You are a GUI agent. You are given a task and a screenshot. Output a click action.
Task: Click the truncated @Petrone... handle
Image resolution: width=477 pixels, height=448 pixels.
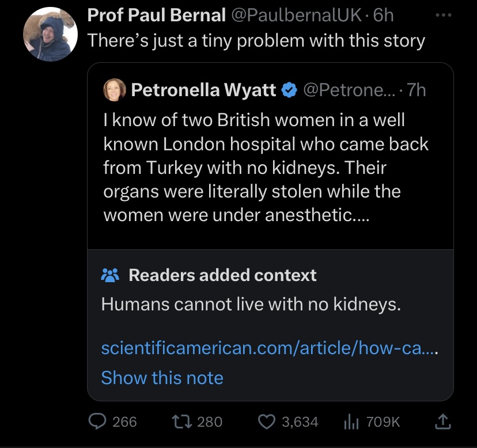click(349, 90)
